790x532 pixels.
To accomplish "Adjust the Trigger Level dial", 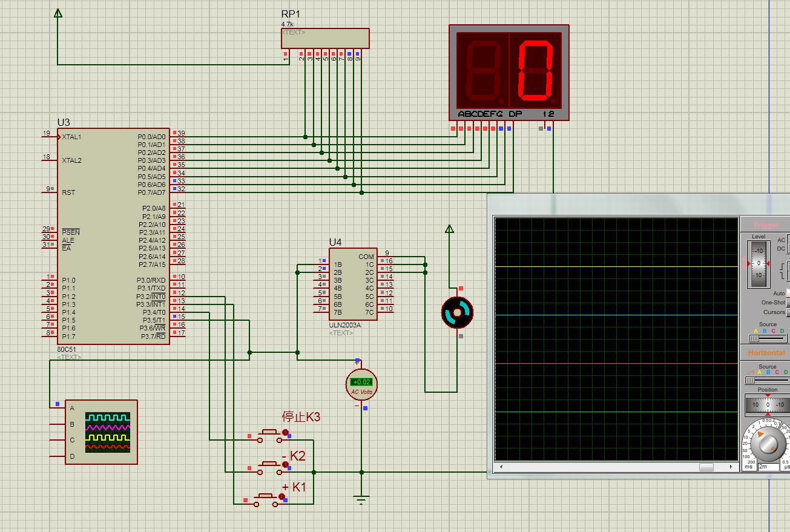I will [x=759, y=263].
